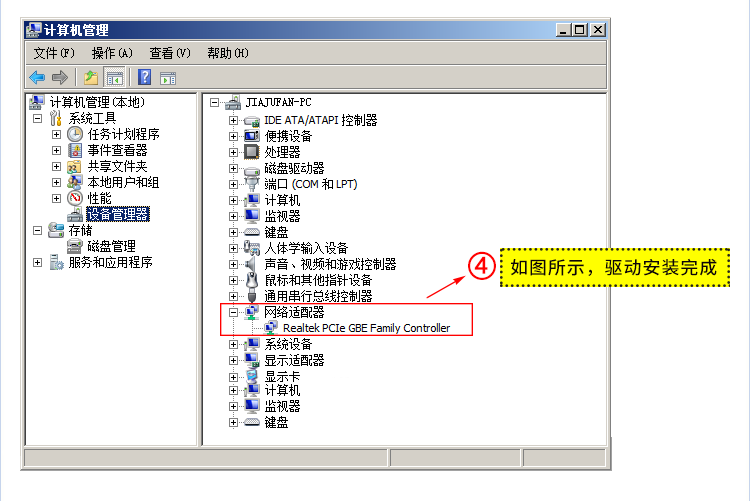Viewport: 750px width, 501px height.
Task: Open the 查看(V) menu
Action: 170,53
